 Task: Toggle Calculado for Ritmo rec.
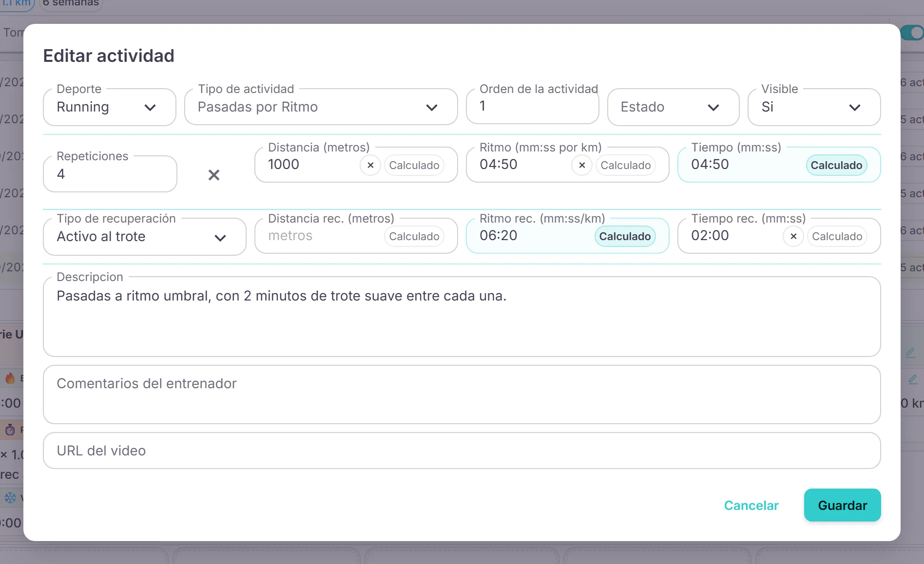tap(625, 236)
